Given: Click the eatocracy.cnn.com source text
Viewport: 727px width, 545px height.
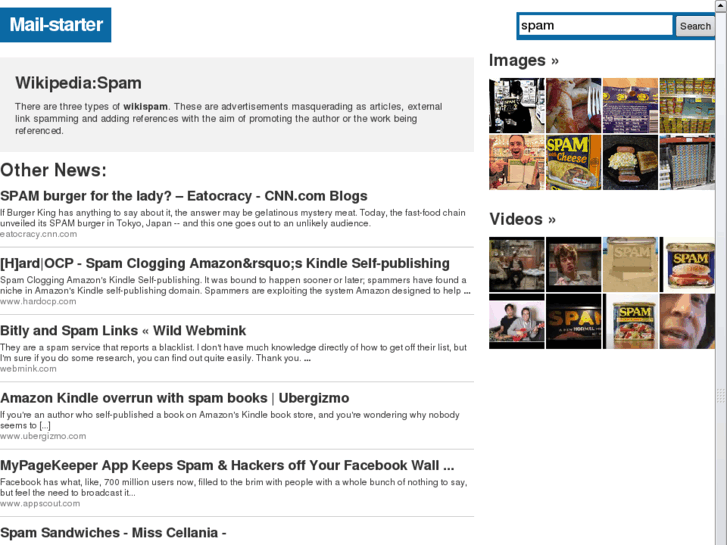Looking at the screenshot, I should click(38, 234).
